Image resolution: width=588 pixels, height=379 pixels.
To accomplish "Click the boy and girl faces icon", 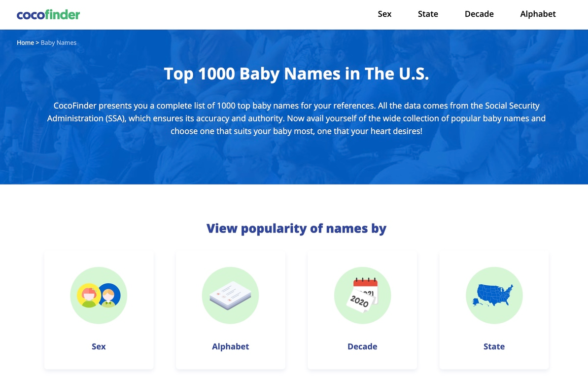I will click(x=99, y=295).
